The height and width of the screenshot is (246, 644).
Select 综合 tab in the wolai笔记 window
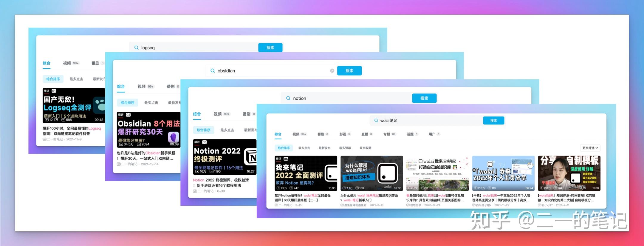pyautogui.click(x=278, y=134)
